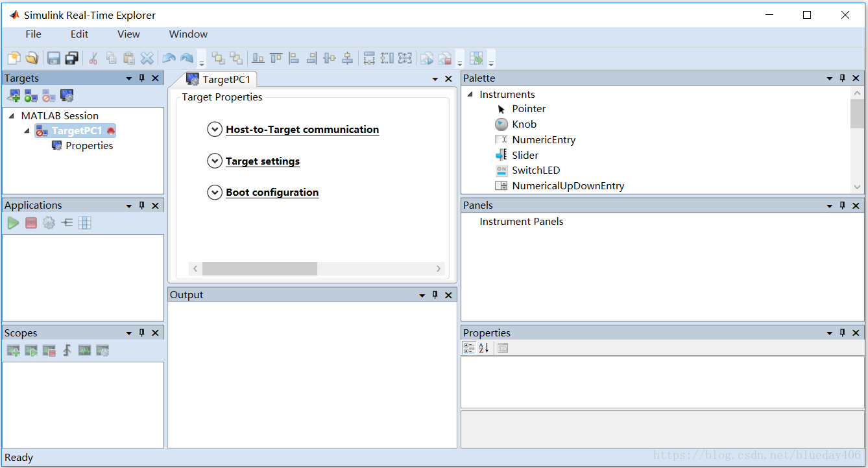Click the red Disconnect Target icon in Targets toolbar
Image resolution: width=868 pixels, height=468 pixels.
[x=49, y=96]
